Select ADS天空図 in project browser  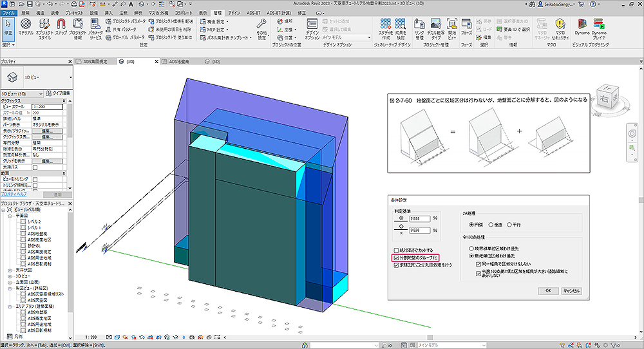[37, 299]
